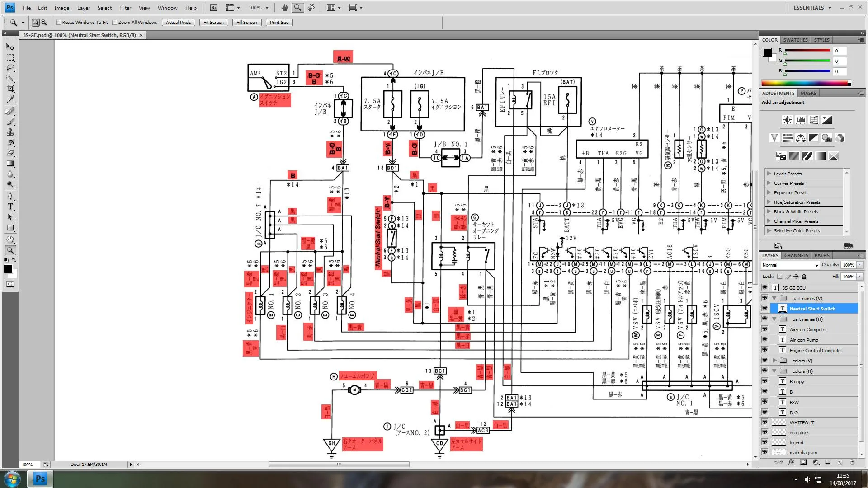Add a Brightness/Contrast adjustment
Viewport: 868px width, 488px height.
tap(788, 120)
